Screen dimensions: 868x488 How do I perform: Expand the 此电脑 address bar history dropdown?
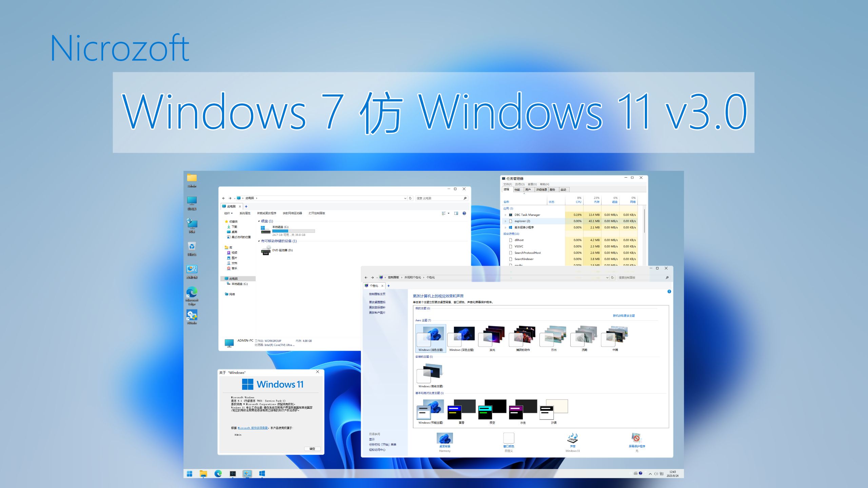pos(405,198)
